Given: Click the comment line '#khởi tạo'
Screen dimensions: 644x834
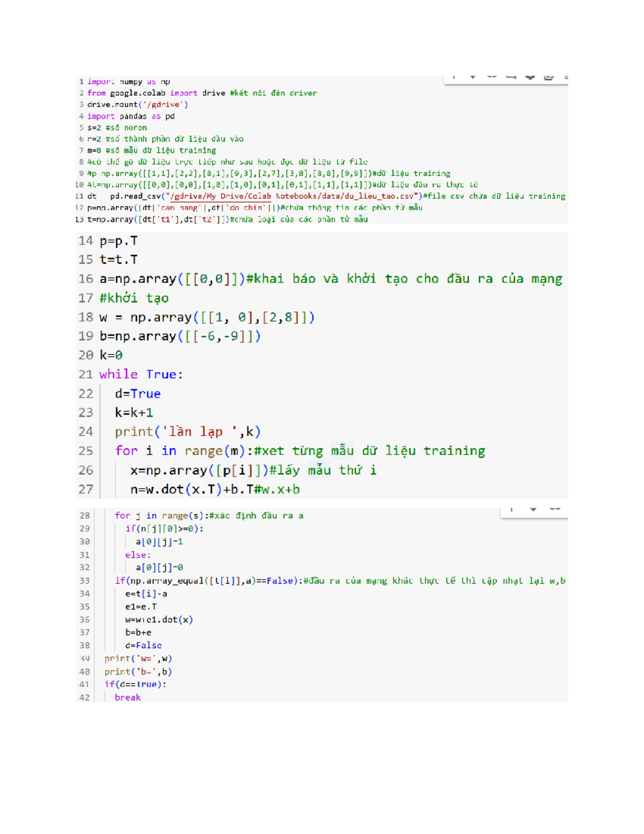Looking at the screenshot, I should coord(134,298).
